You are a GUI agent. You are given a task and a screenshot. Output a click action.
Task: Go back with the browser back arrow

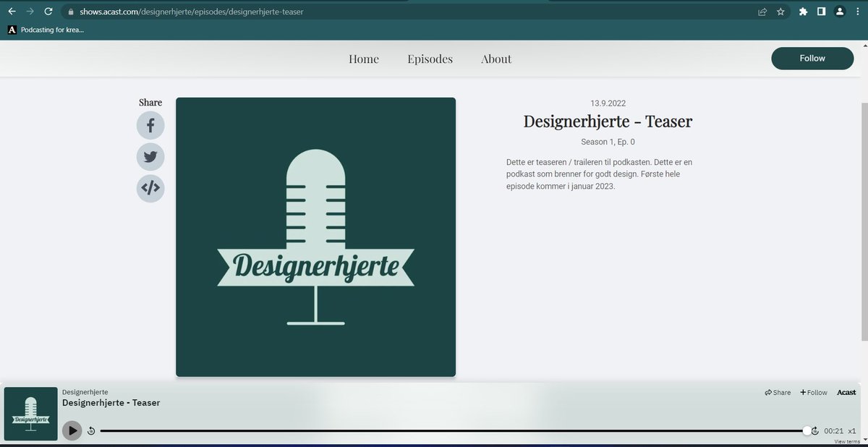coord(12,12)
